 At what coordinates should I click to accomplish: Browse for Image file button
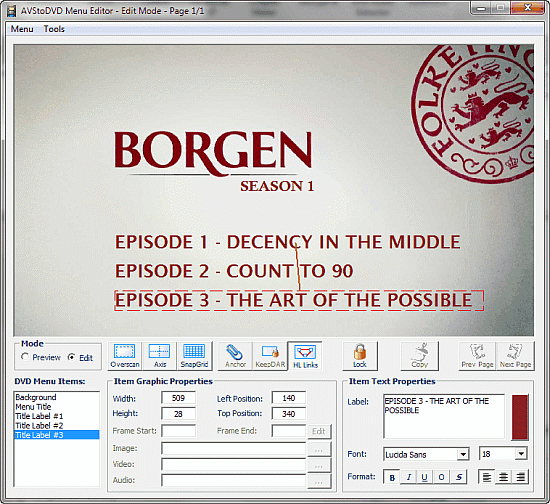coord(318,450)
